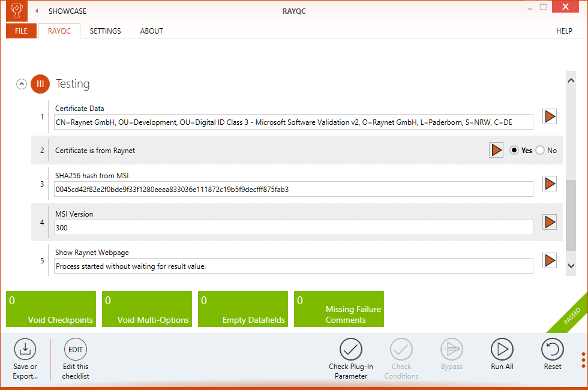Image resolution: width=588 pixels, height=390 pixels.
Task: Reset the checklist results
Action: pos(553,349)
